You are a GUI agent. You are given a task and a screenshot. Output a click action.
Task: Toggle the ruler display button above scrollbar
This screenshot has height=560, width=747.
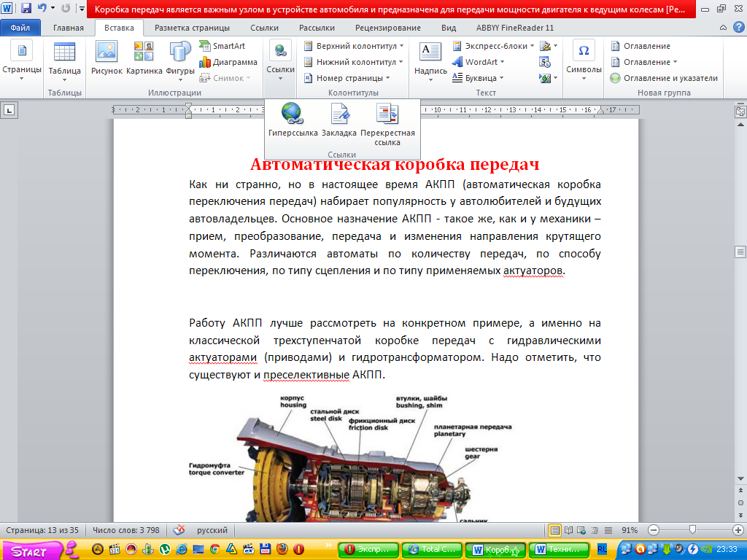click(740, 112)
